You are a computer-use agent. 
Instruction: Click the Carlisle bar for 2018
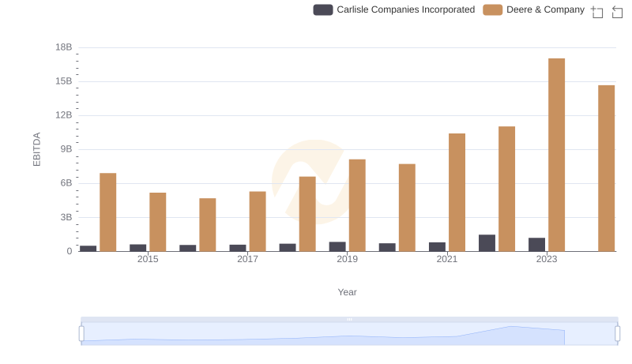[x=288, y=248]
